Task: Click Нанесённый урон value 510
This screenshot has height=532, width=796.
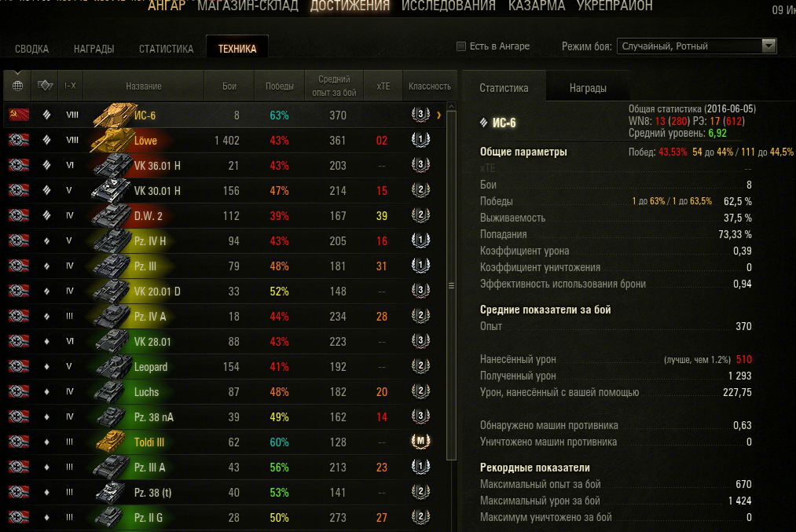Action: pyautogui.click(x=743, y=359)
